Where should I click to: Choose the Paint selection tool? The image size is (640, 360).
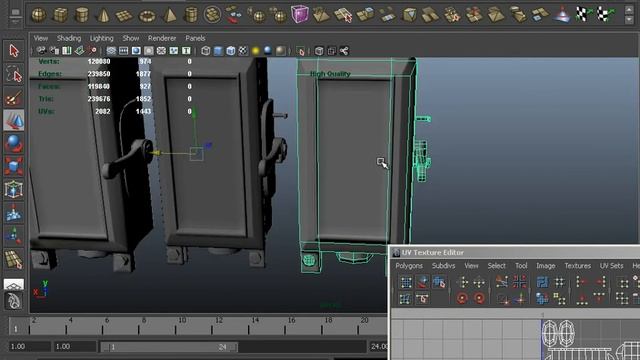[x=14, y=98]
